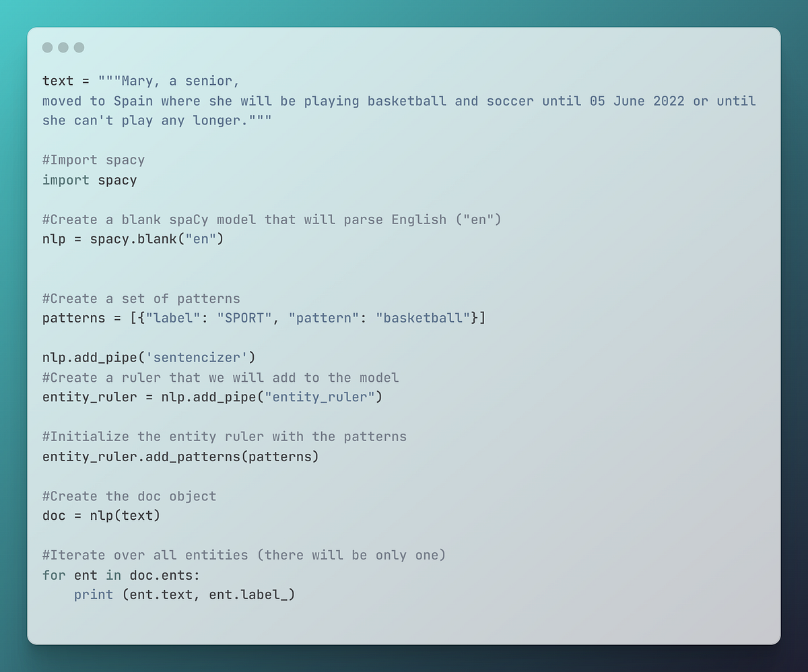Click 'spacy.blank("en")' in the nlp assignment

point(157,239)
